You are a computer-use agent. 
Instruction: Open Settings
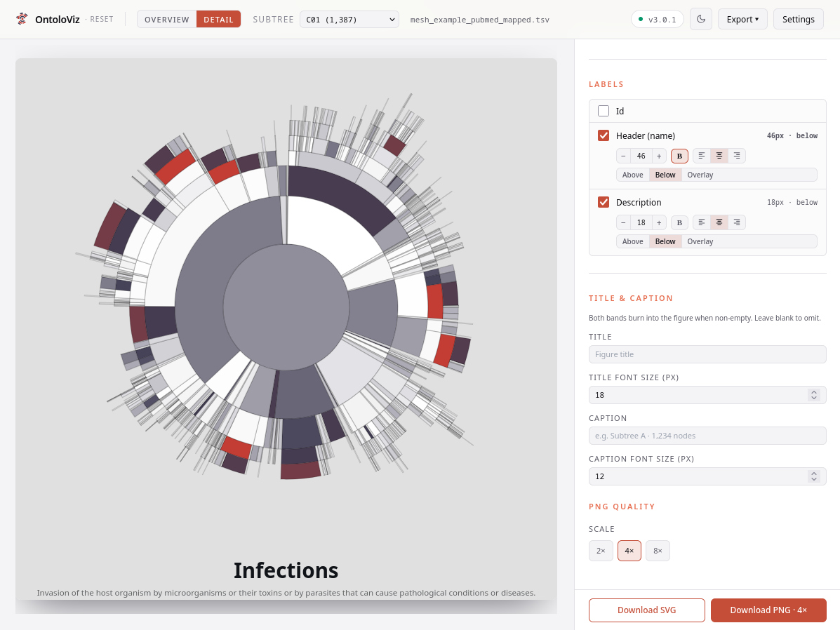pyautogui.click(x=798, y=19)
